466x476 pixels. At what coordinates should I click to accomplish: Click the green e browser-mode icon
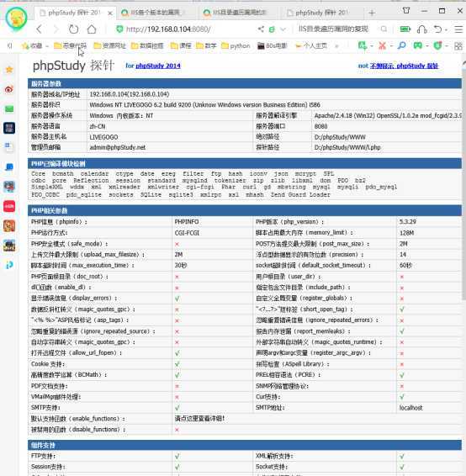tap(272, 29)
